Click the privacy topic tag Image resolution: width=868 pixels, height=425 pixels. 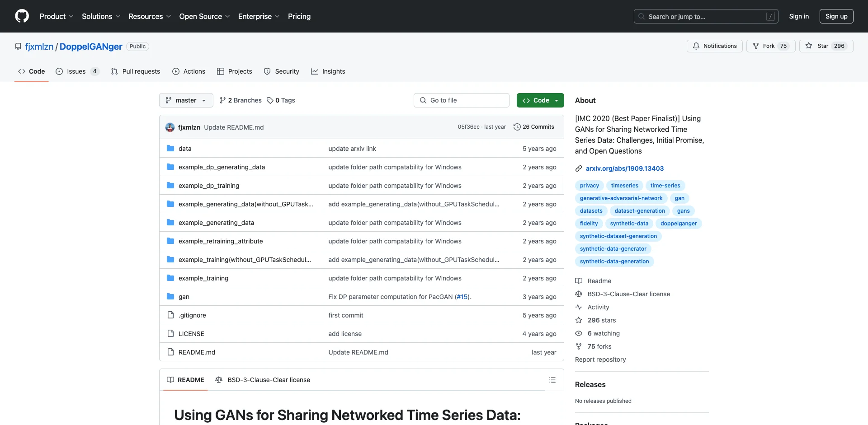click(x=589, y=186)
